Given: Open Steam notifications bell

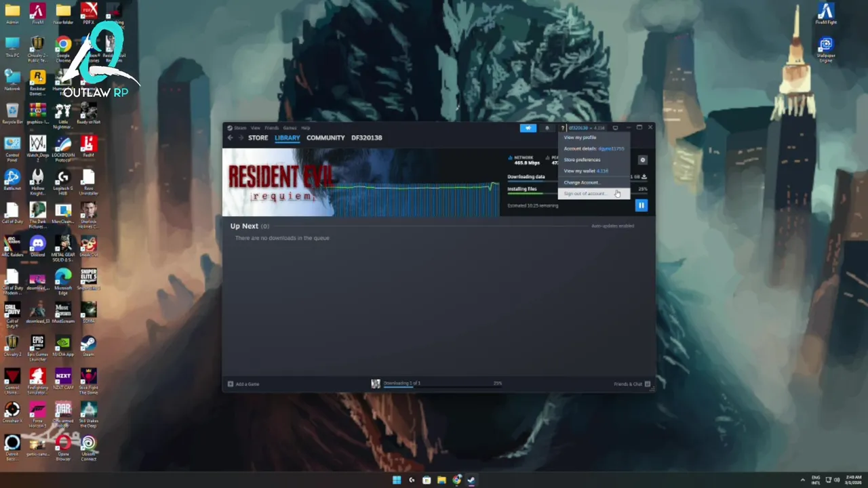Looking at the screenshot, I should [547, 128].
